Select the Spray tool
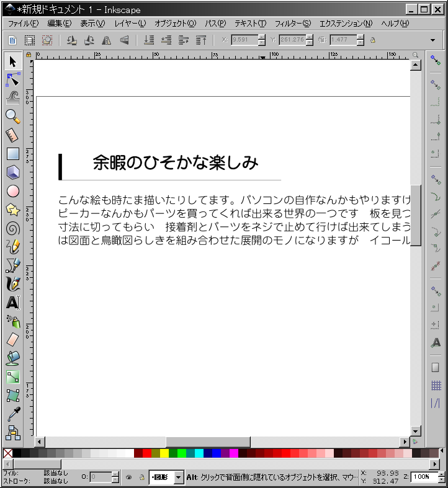Screen dimensions: 448x488 point(13,321)
